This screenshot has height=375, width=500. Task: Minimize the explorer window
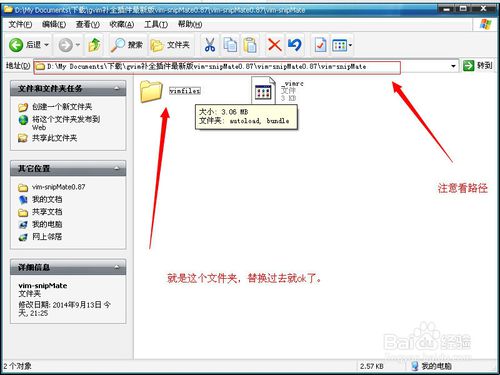447,9
